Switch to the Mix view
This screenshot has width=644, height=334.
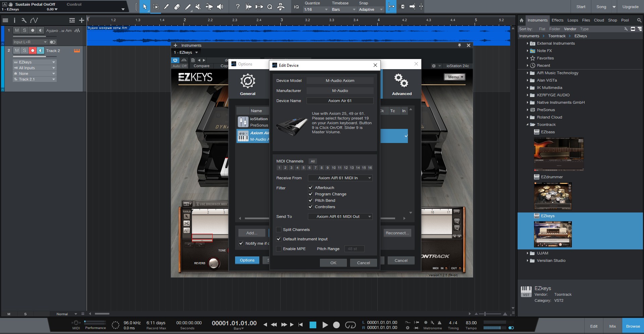click(612, 326)
